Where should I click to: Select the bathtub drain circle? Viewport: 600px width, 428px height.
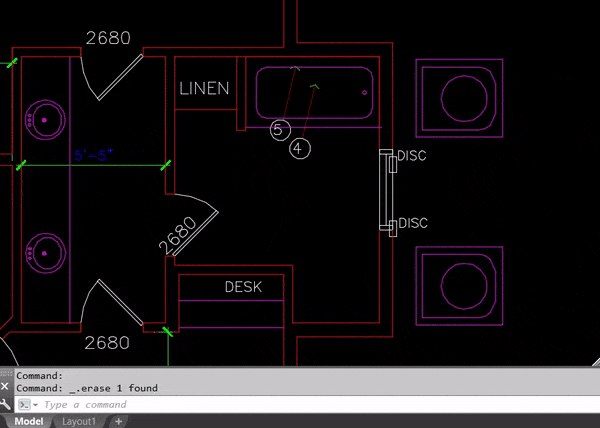364,93
